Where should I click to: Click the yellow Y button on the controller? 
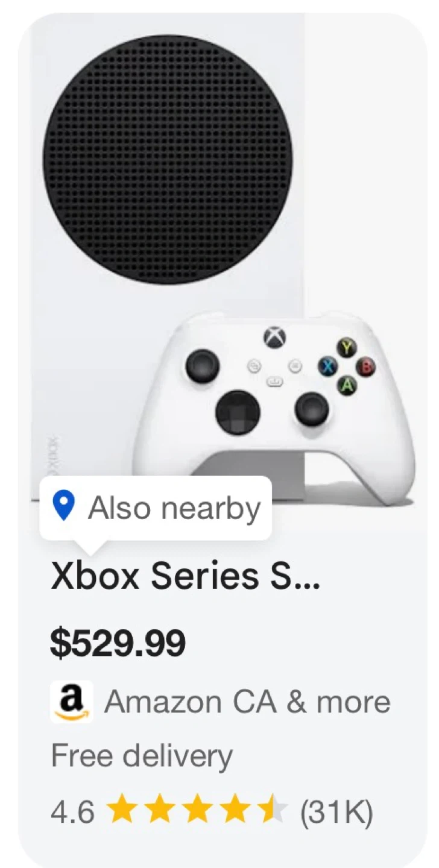point(347,347)
